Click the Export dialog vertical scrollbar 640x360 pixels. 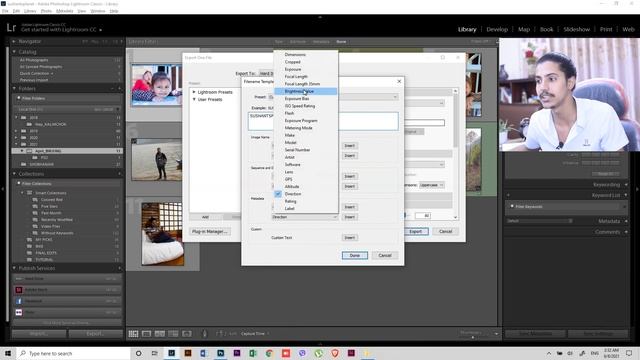456,154
